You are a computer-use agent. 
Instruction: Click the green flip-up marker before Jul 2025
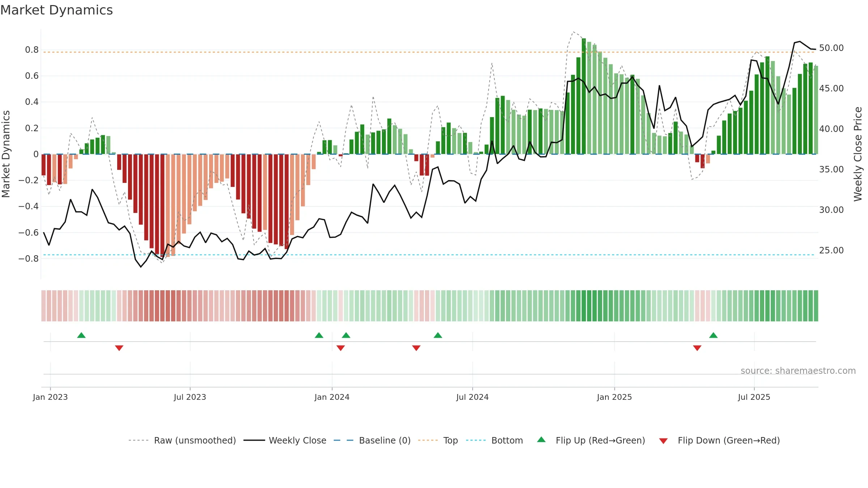714,335
